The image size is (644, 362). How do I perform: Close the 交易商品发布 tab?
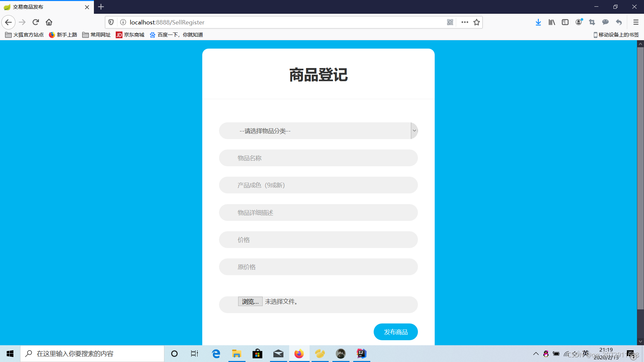(87, 7)
